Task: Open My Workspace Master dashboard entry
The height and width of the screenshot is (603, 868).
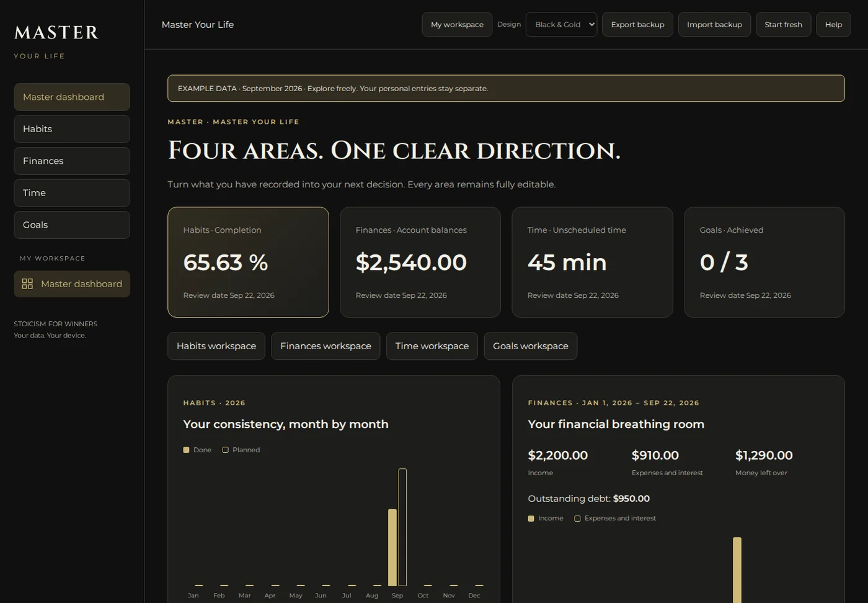Action: tap(72, 284)
